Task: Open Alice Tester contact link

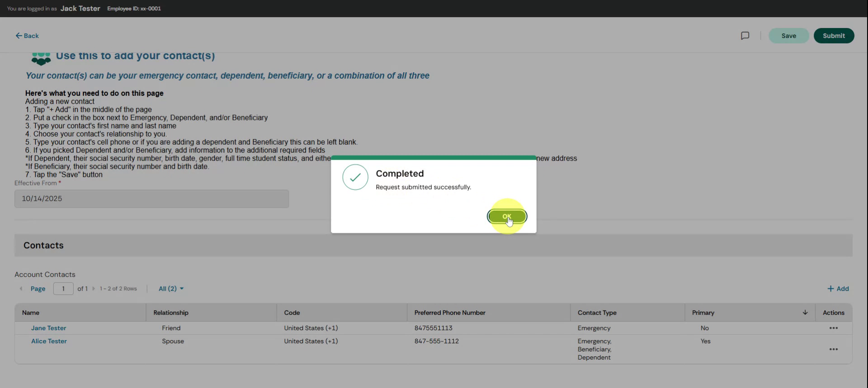Action: pyautogui.click(x=49, y=341)
